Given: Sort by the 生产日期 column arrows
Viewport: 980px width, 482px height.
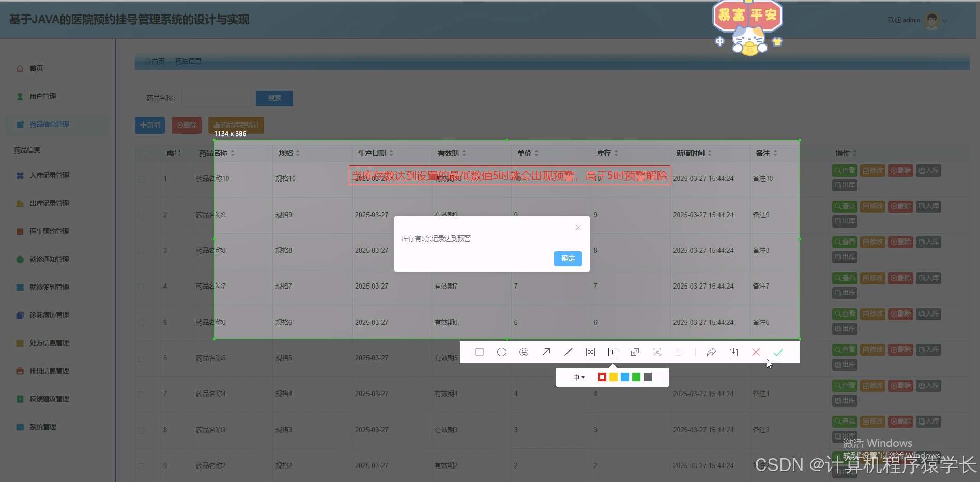Looking at the screenshot, I should [391, 154].
